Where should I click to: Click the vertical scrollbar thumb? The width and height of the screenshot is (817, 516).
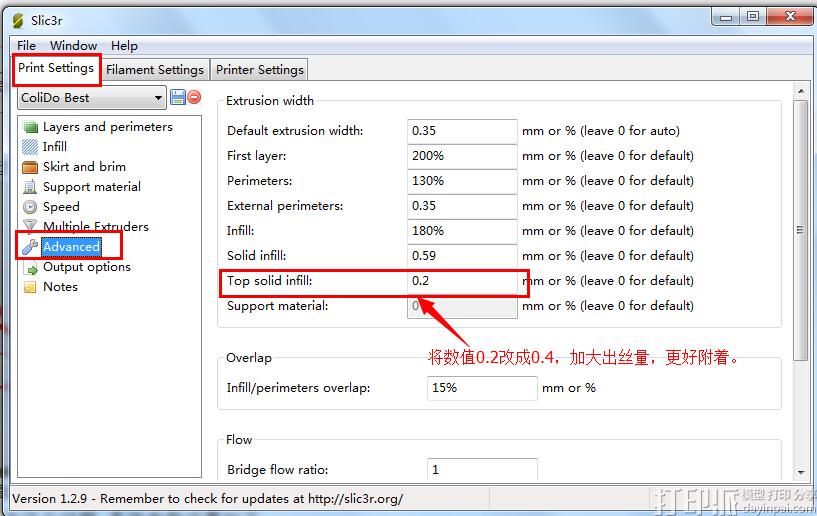tap(801, 230)
